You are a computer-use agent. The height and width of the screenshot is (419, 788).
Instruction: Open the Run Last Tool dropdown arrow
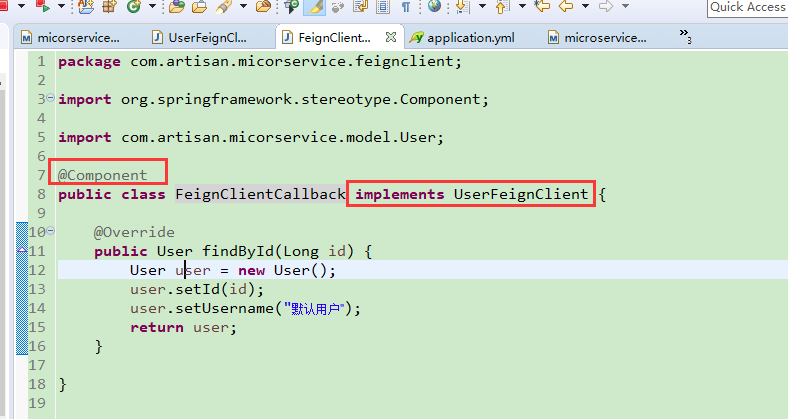61,6
